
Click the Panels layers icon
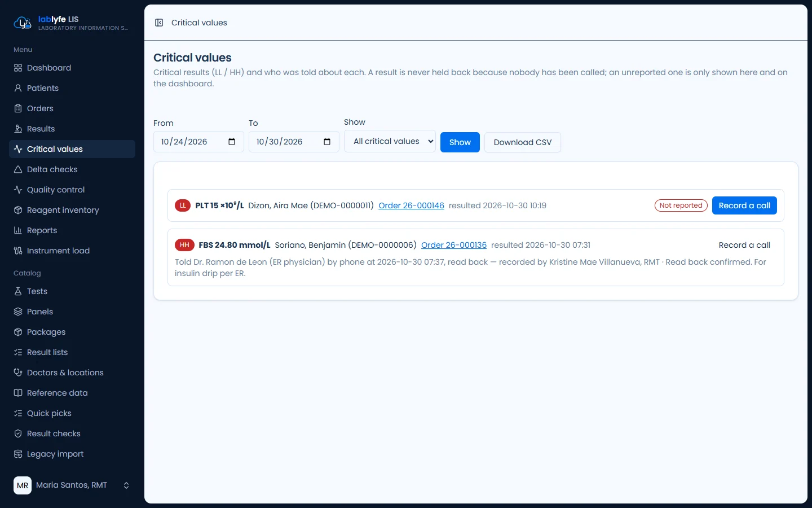point(18,312)
